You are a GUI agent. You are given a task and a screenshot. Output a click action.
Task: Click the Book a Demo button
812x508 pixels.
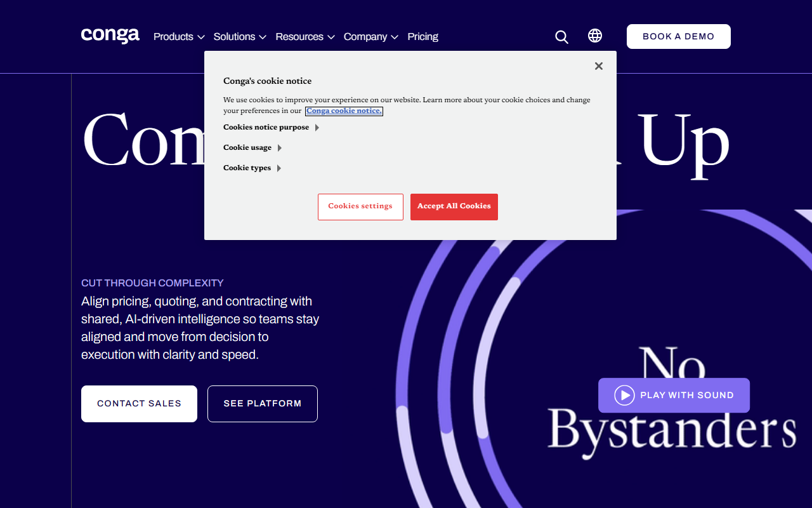coord(679,36)
